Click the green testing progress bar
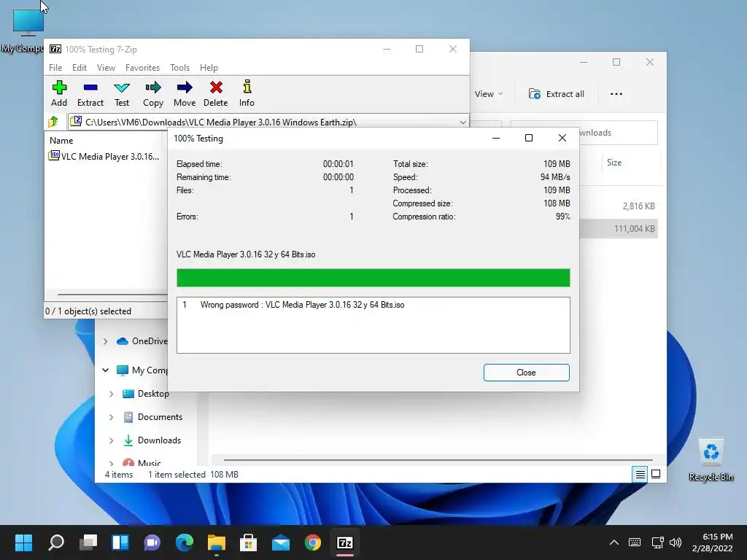The width and height of the screenshot is (747, 560). tap(373, 278)
